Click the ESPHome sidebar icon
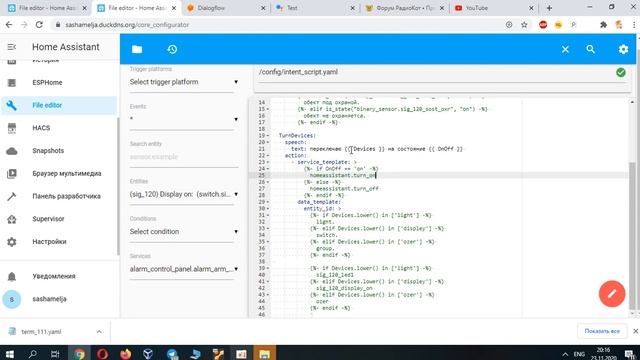 click(x=12, y=83)
